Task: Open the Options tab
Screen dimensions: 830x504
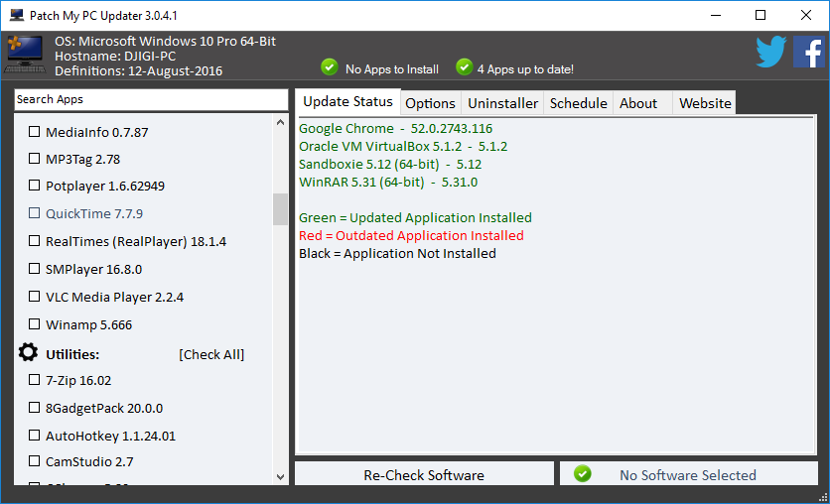Action: [x=430, y=103]
